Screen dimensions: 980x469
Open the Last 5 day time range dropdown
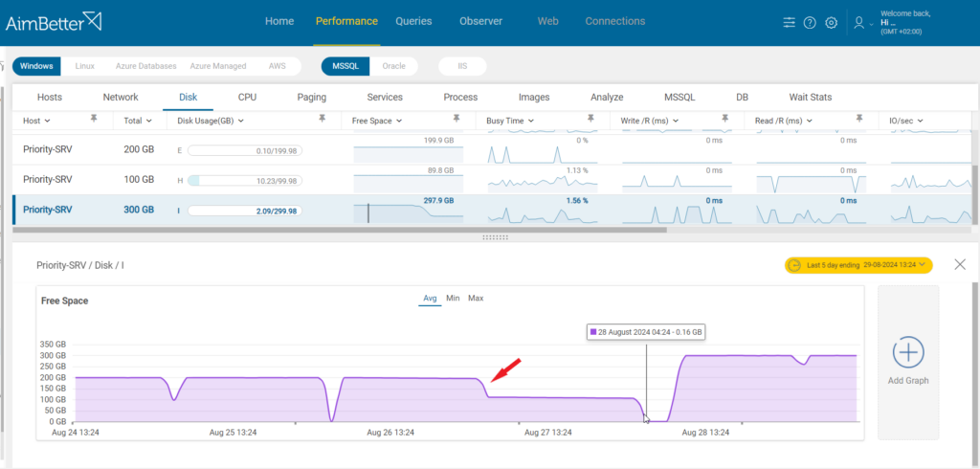[x=857, y=265]
